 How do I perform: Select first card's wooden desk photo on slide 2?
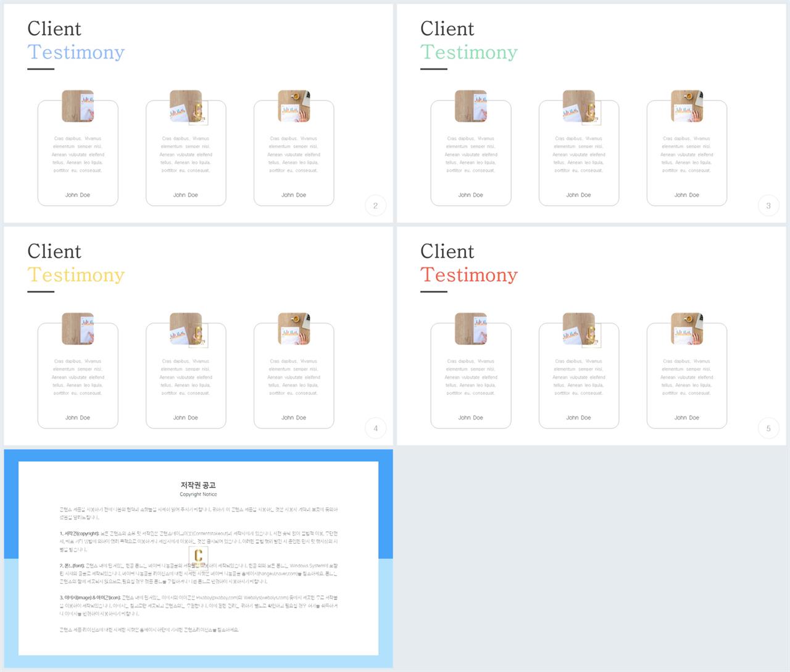(x=78, y=106)
